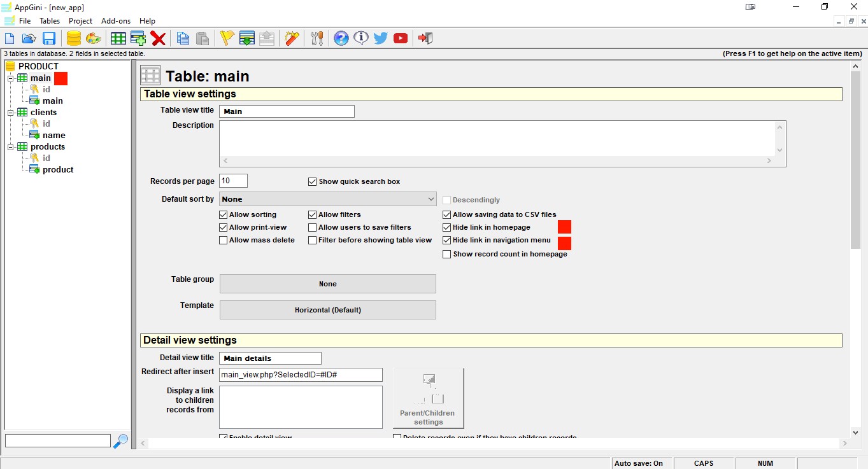Open the Tables menu

50,21
